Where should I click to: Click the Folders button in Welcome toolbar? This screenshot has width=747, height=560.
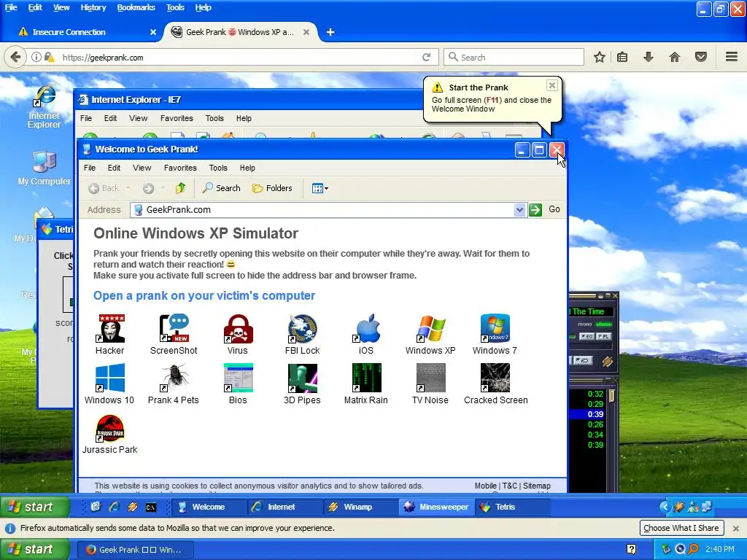coord(272,188)
